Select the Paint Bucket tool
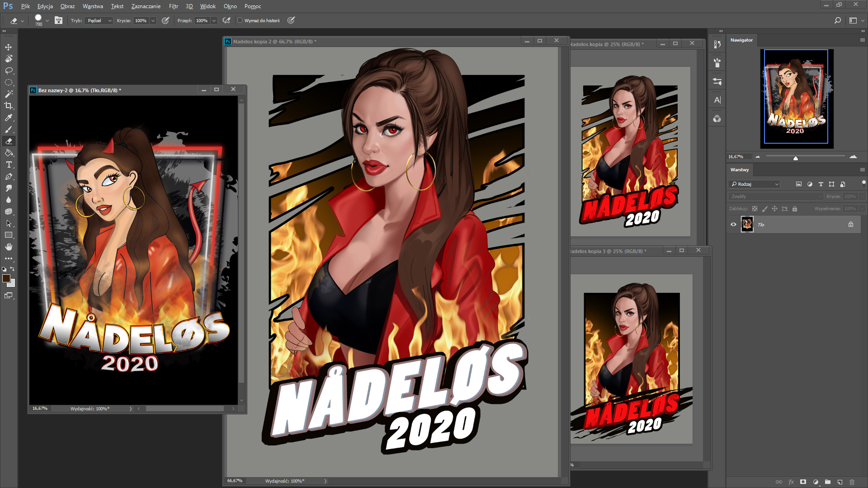 click(x=8, y=153)
